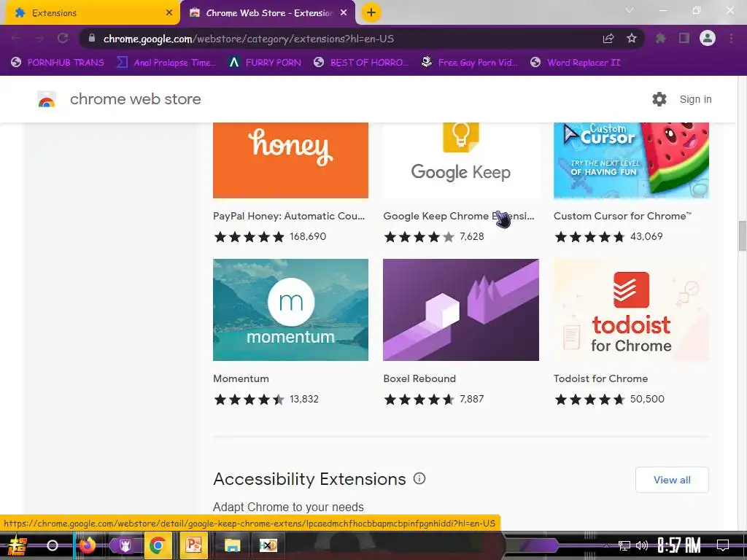Click the Chrome Web Store rainbow logo
Screen dimensions: 747x560
click(x=47, y=99)
